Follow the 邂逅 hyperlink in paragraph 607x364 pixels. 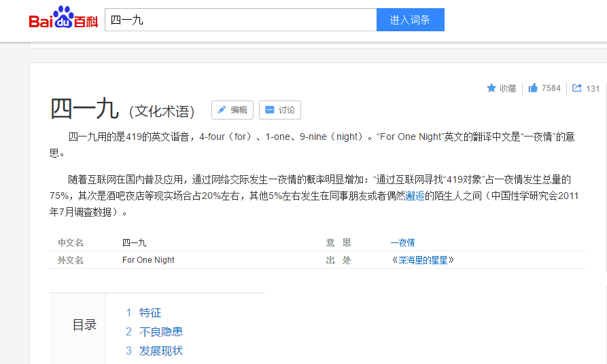pyautogui.click(x=415, y=196)
